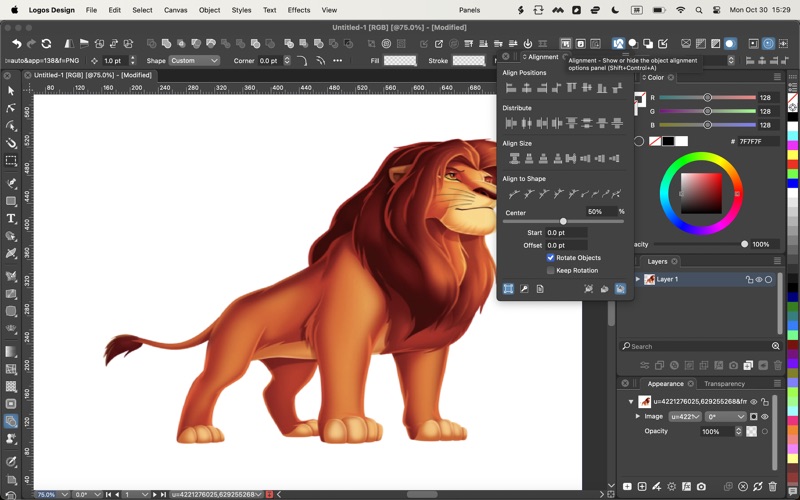Enable the Keep Rotation checkbox
Viewport: 800px width, 500px height.
(x=551, y=270)
